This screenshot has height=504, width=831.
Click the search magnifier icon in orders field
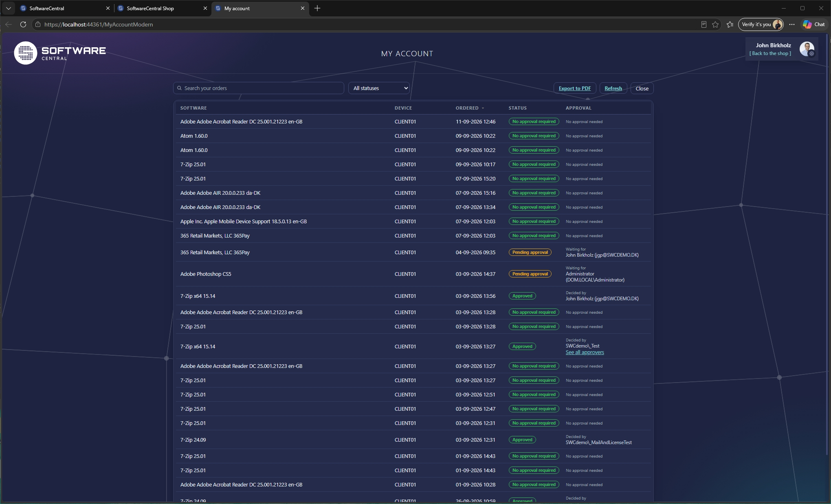tap(179, 88)
